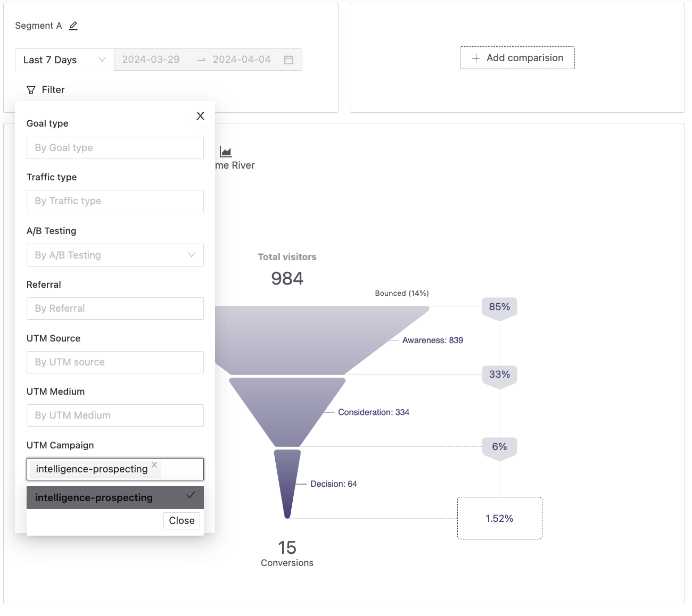692x616 pixels.
Task: Open the calendar icon in date range
Action: pyautogui.click(x=289, y=60)
